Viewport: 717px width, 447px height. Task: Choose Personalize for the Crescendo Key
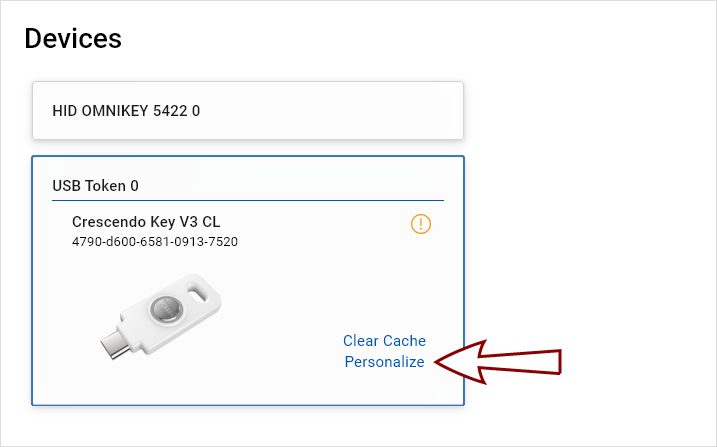[x=384, y=362]
